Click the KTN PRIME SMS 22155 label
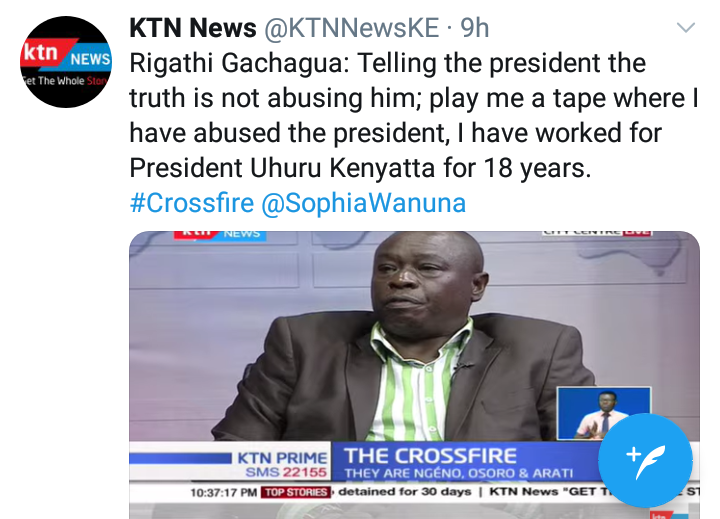 click(282, 464)
